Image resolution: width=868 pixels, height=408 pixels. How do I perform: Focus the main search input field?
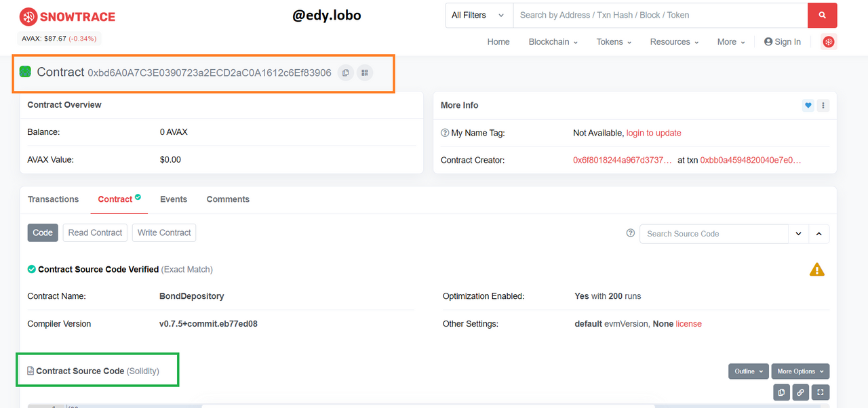660,15
